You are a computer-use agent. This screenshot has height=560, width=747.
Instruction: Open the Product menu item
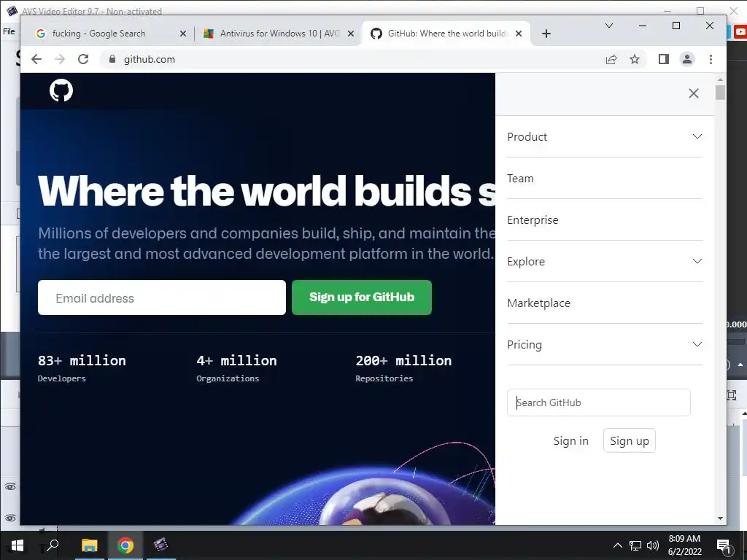[x=527, y=137]
